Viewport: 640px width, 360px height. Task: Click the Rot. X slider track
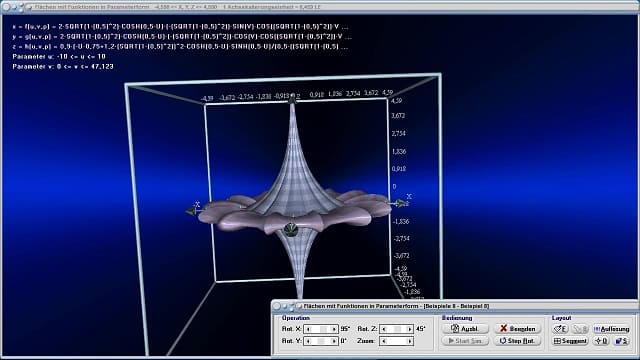[x=321, y=329]
